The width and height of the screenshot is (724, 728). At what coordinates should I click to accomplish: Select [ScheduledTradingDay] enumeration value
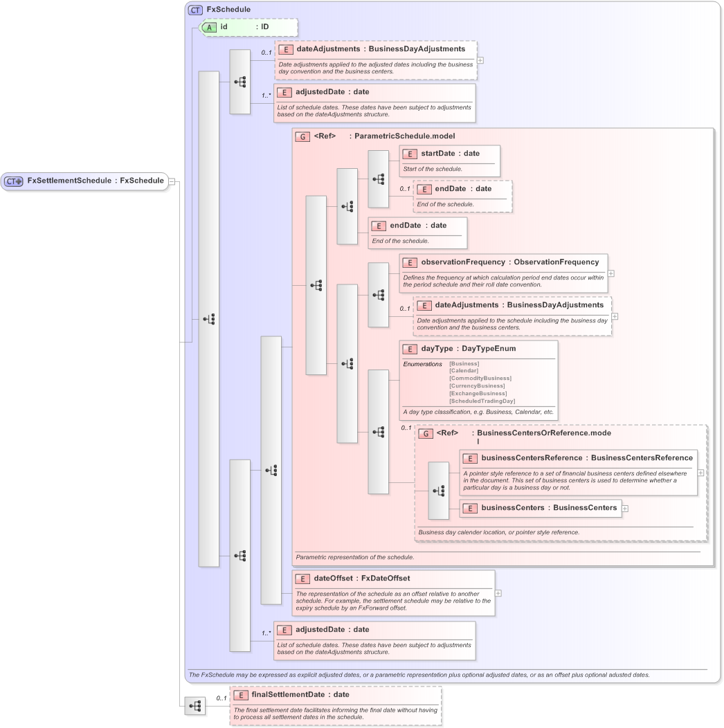click(x=482, y=401)
